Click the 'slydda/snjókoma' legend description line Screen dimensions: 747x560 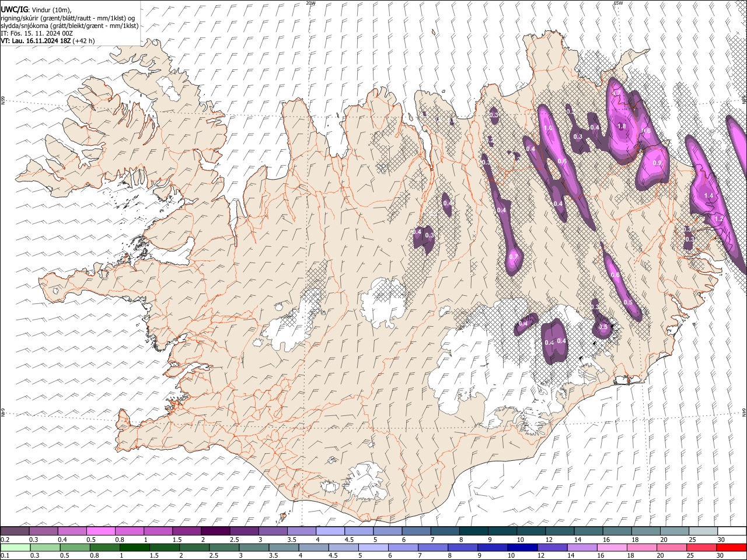tap(69, 26)
